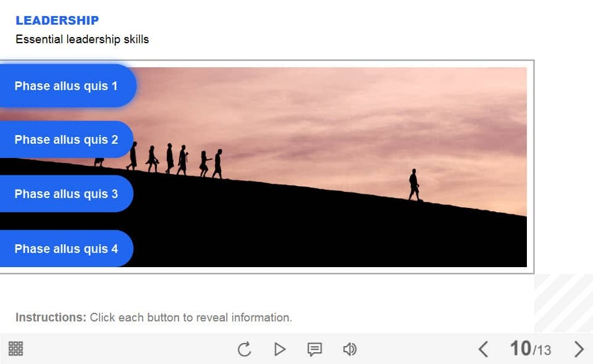This screenshot has width=593, height=364.
Task: Mute audio with the speaker icon
Action: (x=350, y=349)
